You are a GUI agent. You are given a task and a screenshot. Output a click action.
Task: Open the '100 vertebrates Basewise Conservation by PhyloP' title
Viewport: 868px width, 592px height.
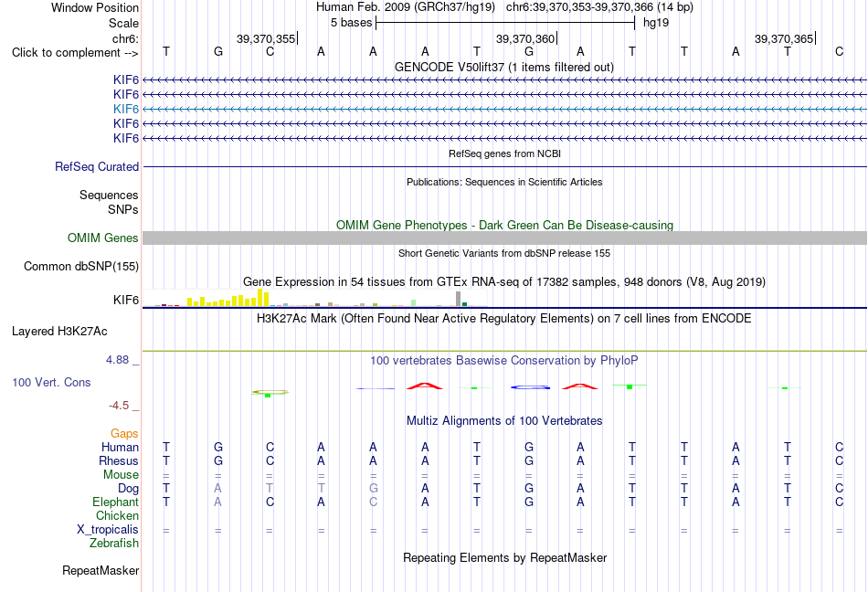(x=504, y=360)
